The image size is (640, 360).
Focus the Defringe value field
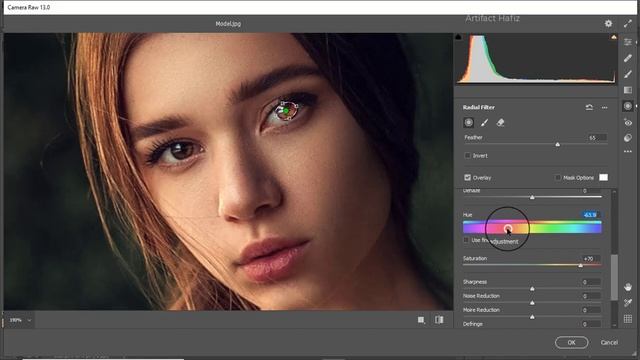click(591, 324)
